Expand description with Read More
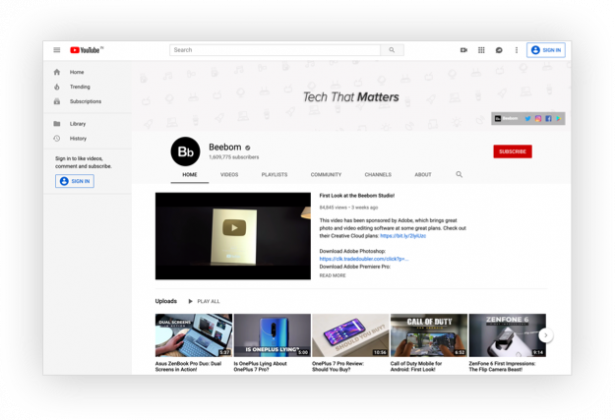615x420 pixels. click(x=332, y=275)
